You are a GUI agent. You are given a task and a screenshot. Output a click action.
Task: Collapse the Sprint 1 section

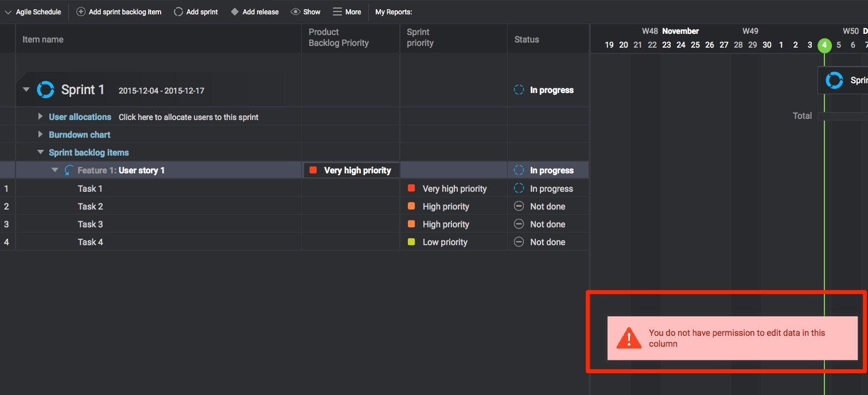pyautogui.click(x=26, y=90)
